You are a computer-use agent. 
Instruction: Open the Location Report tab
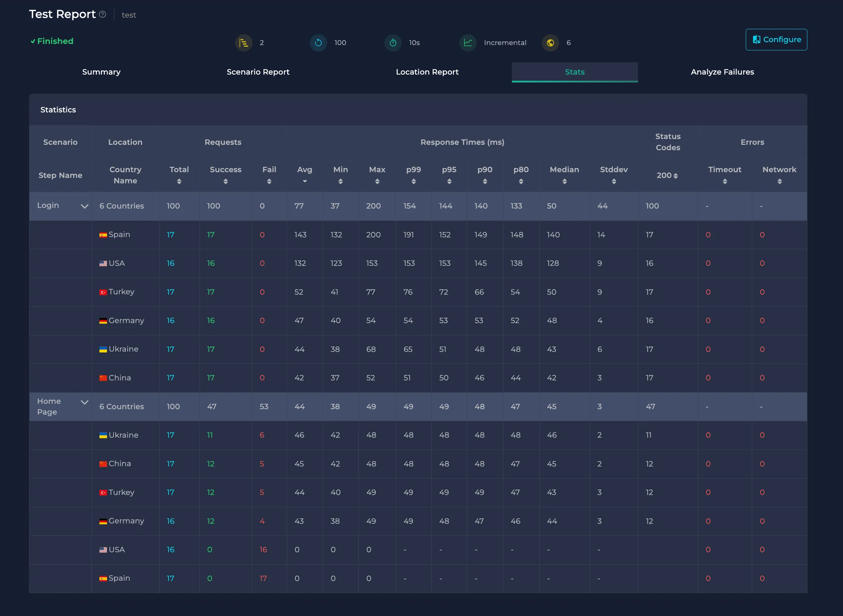point(427,72)
